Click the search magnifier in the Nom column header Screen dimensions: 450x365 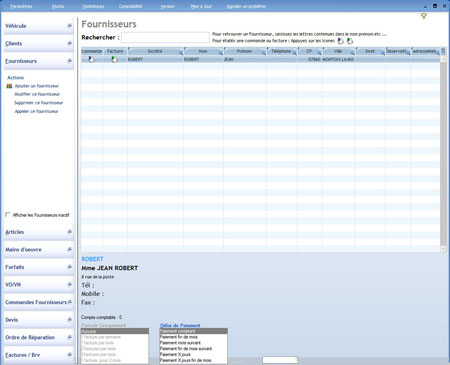point(221,53)
